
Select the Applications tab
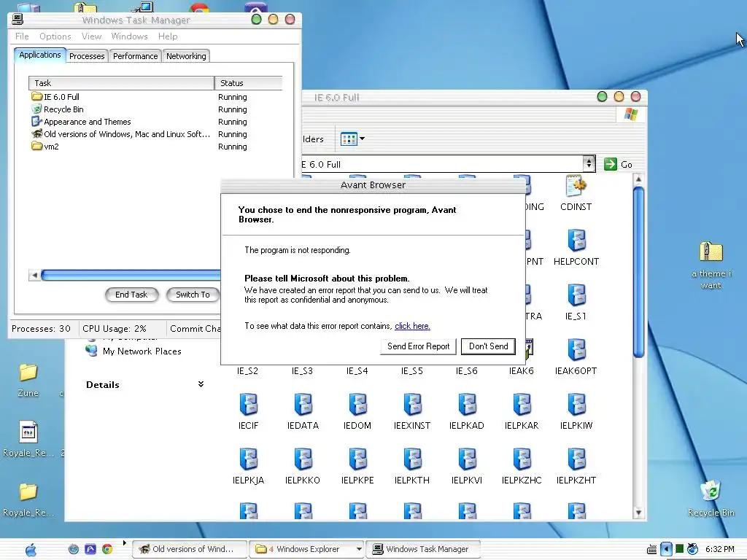pyautogui.click(x=40, y=55)
